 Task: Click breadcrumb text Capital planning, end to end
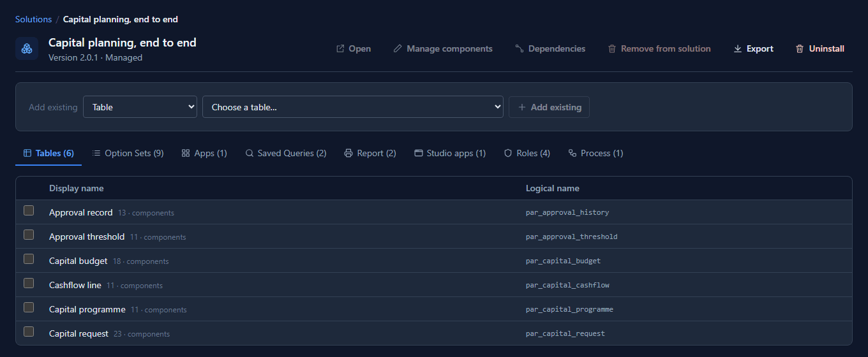coord(121,20)
